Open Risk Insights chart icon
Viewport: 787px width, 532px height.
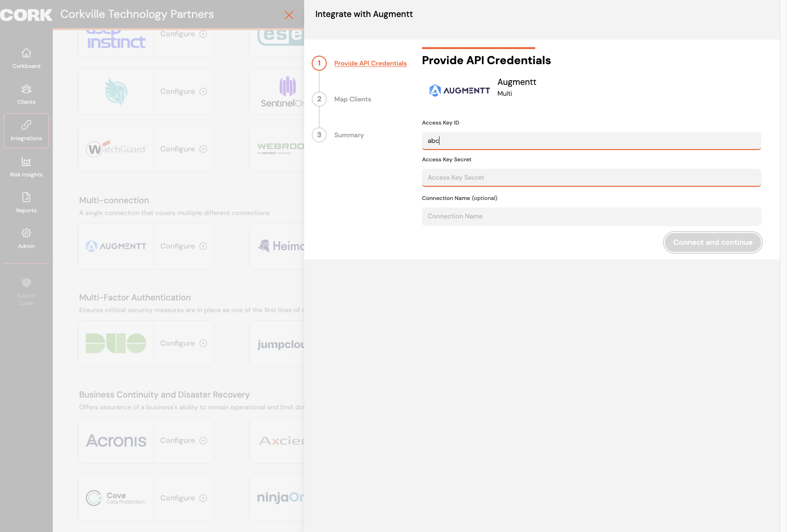26,161
